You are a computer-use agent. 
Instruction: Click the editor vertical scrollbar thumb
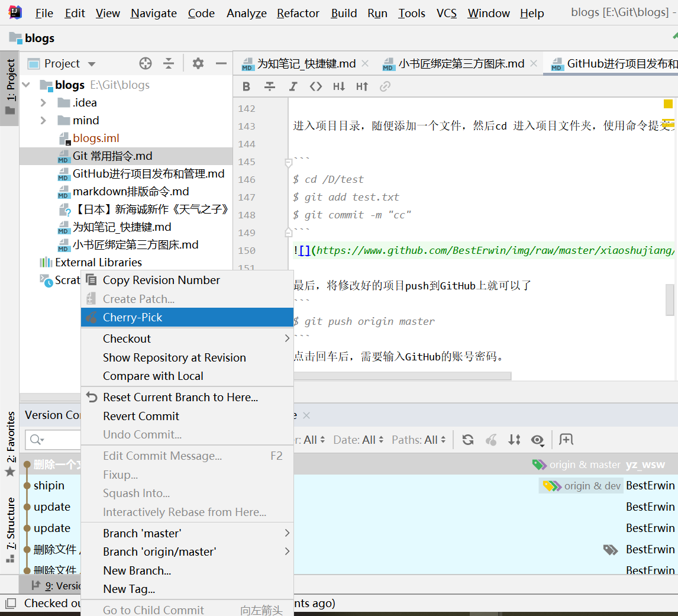coord(670,299)
